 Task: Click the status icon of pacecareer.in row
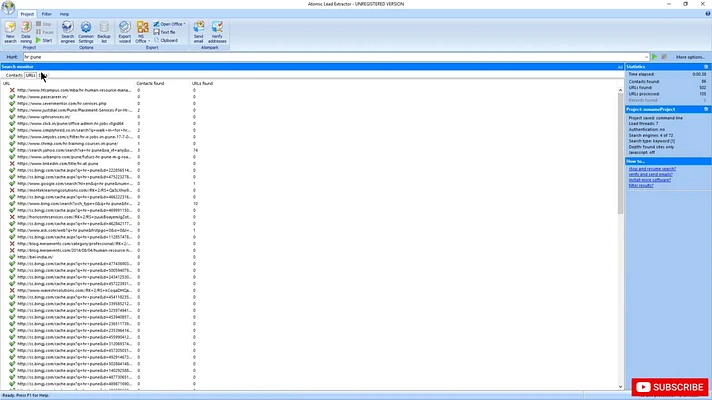12,97
